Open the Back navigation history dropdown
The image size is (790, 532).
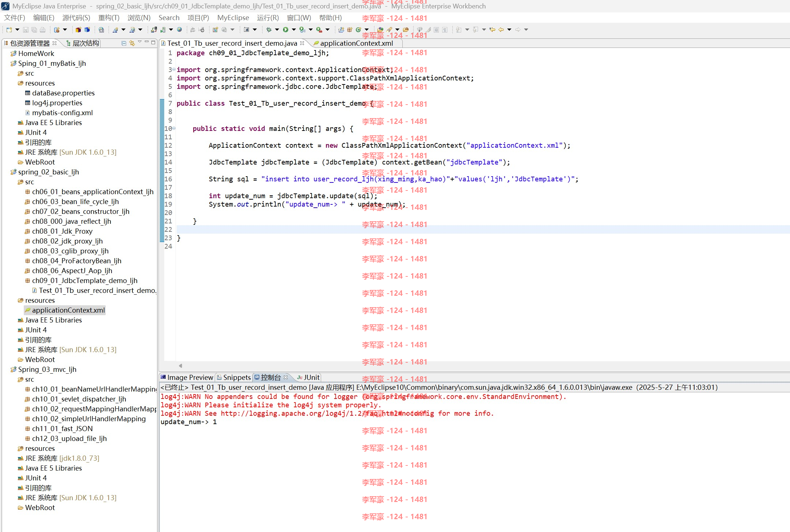point(509,30)
